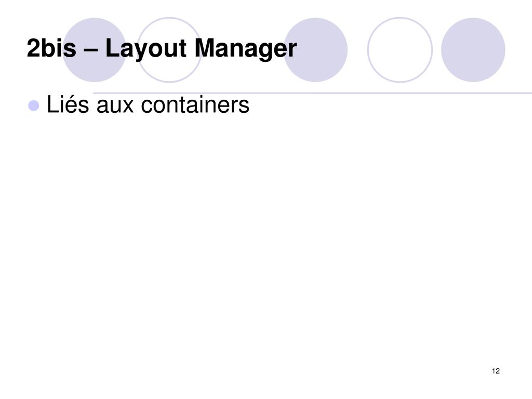The width and height of the screenshot is (532, 399).
Task: Click the word "Manager" in the title
Action: tap(245, 49)
